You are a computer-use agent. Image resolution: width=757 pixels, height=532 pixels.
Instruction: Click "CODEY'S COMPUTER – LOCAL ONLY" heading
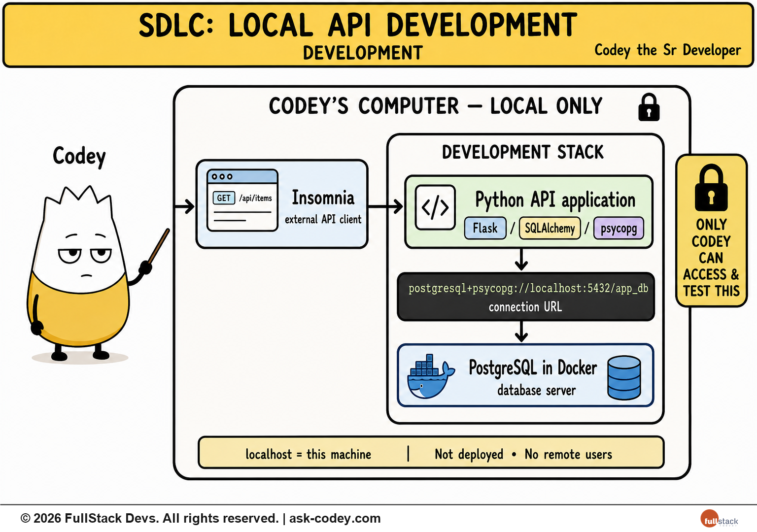(436, 106)
